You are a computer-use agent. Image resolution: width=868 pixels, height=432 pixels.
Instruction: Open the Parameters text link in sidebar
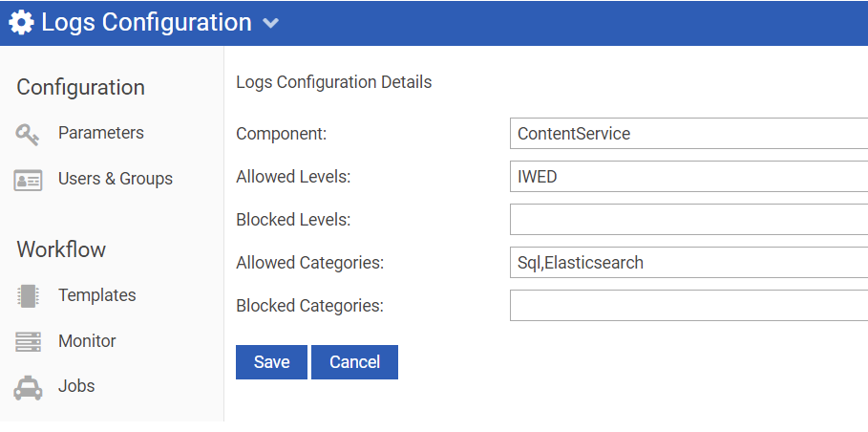coord(100,133)
